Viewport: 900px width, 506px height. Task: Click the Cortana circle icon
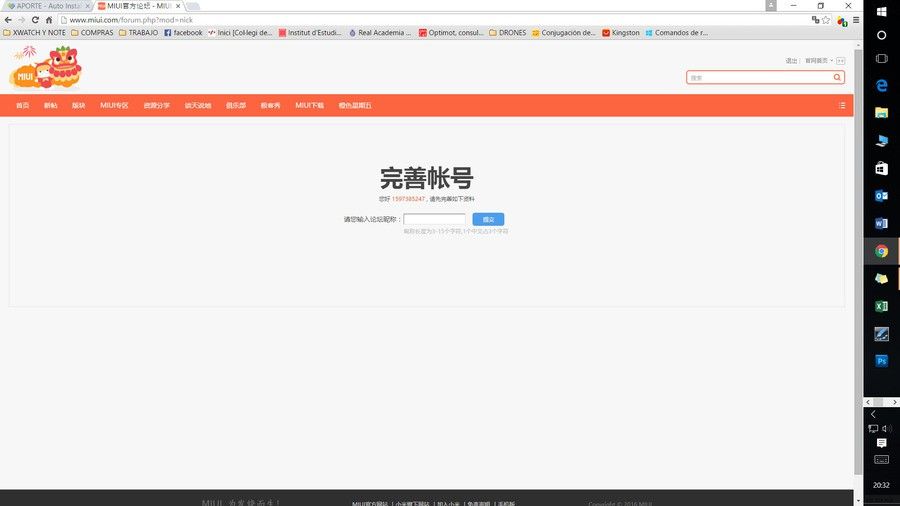pyautogui.click(x=882, y=35)
